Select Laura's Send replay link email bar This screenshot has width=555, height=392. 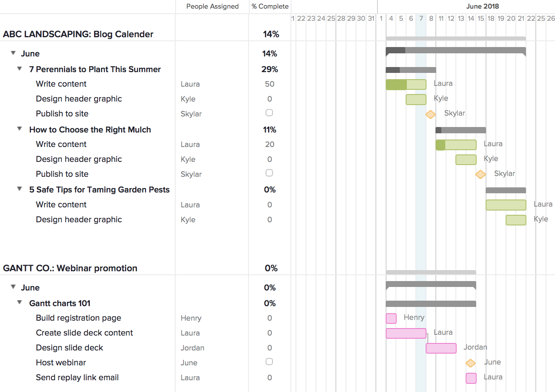tap(471, 378)
